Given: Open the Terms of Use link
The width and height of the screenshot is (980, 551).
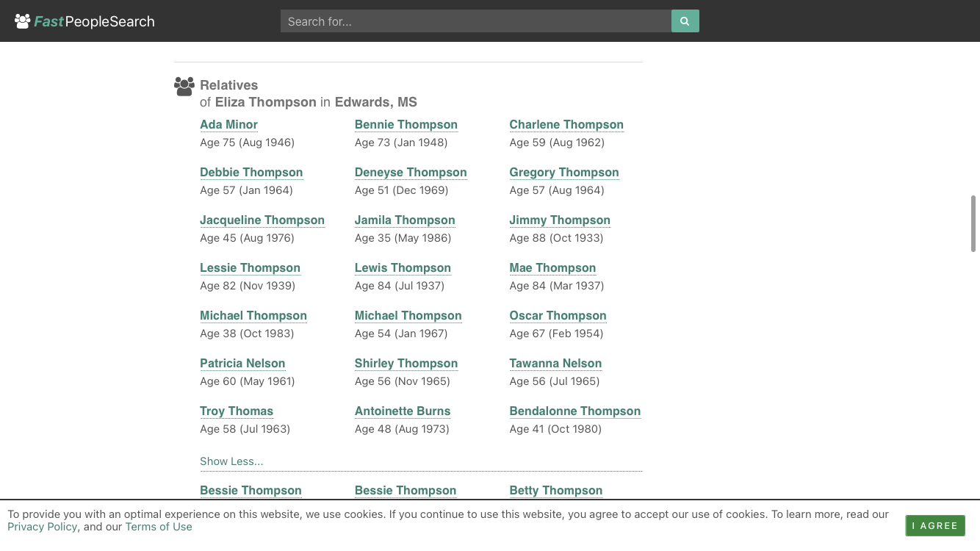Looking at the screenshot, I should click(159, 527).
